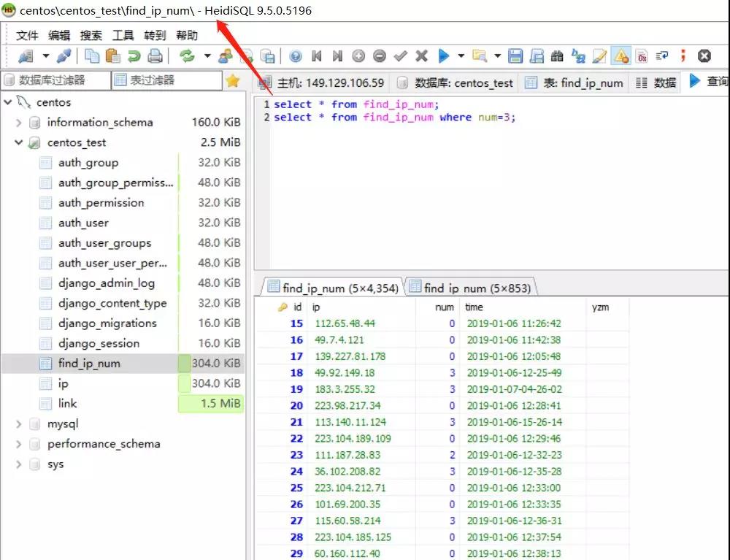The image size is (730, 560).
Task: Go to first row icon
Action: click(x=317, y=56)
